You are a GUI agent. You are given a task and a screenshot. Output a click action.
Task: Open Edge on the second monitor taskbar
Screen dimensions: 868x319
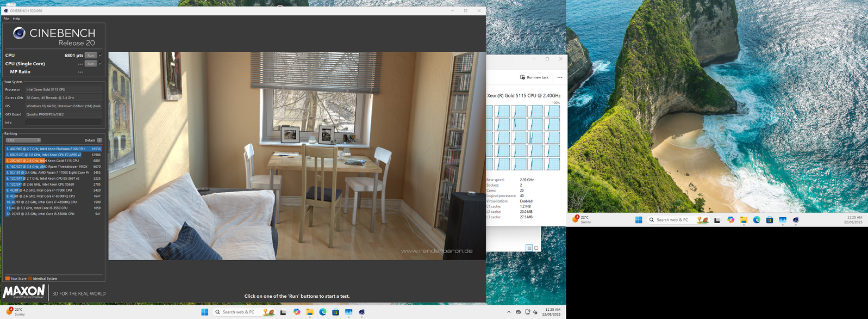tap(757, 220)
